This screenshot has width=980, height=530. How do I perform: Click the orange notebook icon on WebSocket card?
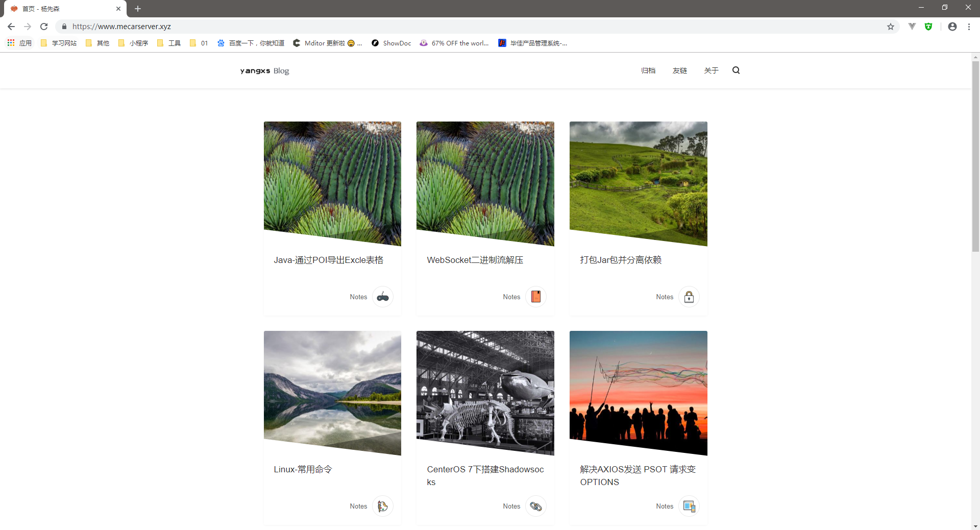coord(536,297)
